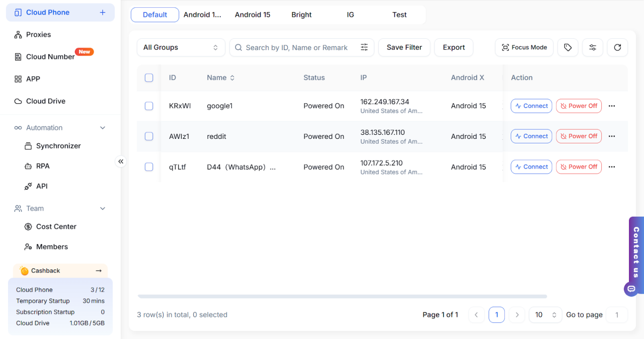Screen dimensions: 644x339
Task: Power Off the reddit cloud phone
Action: 578,136
